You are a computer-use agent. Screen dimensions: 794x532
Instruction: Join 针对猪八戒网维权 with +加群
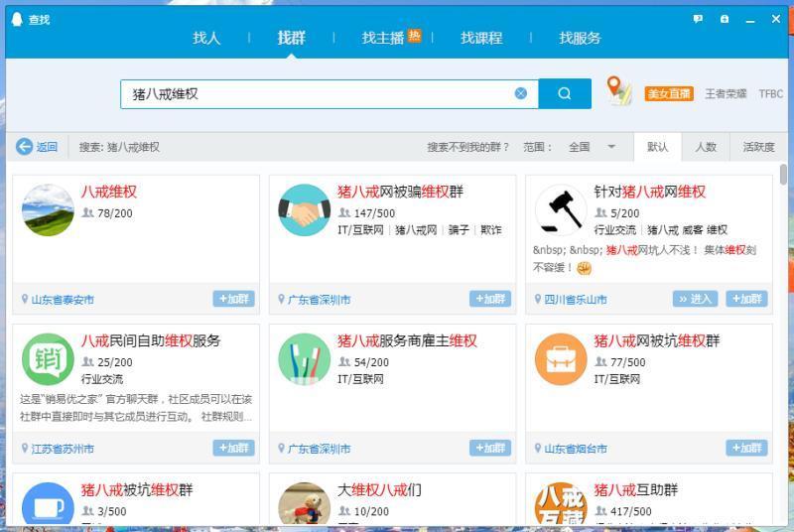point(747,299)
